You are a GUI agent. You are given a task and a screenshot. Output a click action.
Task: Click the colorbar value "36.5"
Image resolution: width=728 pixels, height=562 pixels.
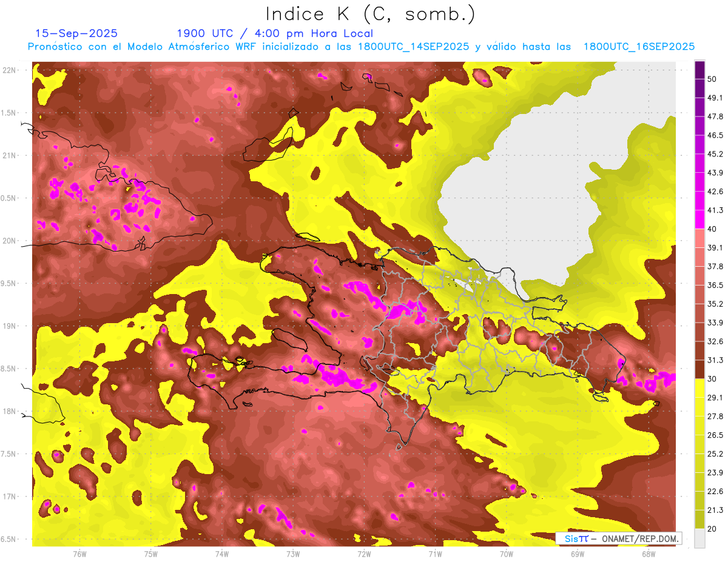[715, 285]
